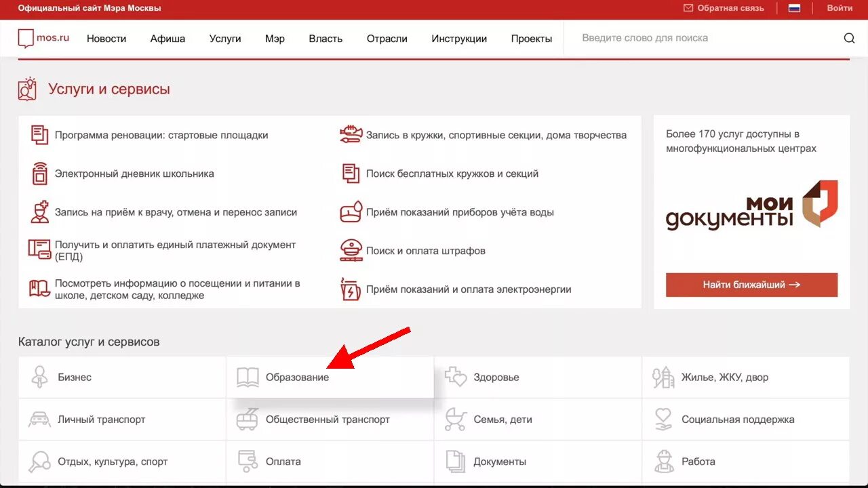Open Запись на приём к врачу link
Image resolution: width=868 pixels, height=488 pixels.
(x=176, y=212)
